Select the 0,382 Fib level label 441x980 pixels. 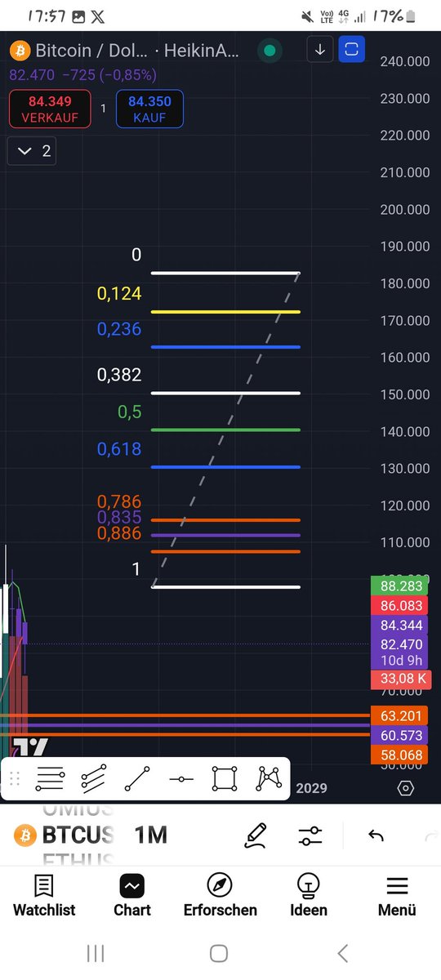tap(119, 375)
